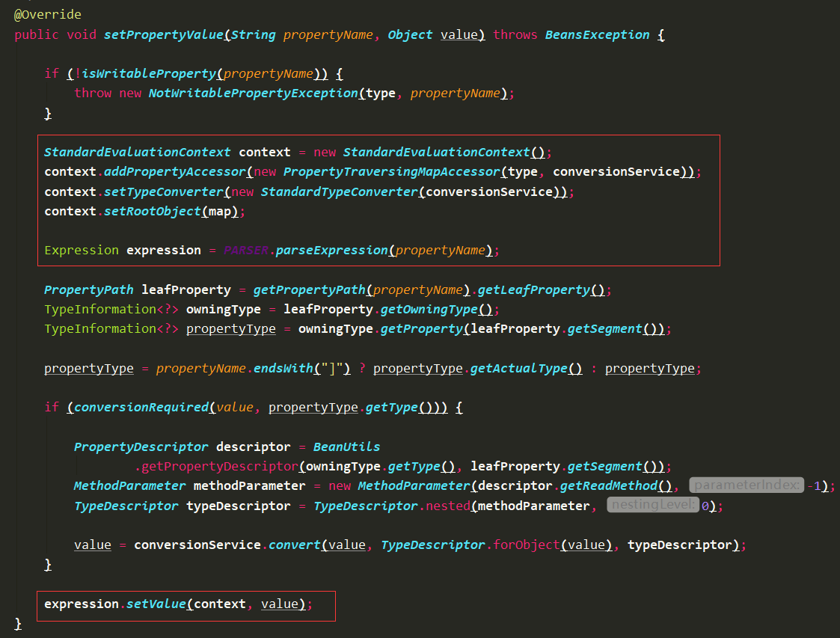
Task: Click the isWritableProperty method call
Action: [x=148, y=74]
